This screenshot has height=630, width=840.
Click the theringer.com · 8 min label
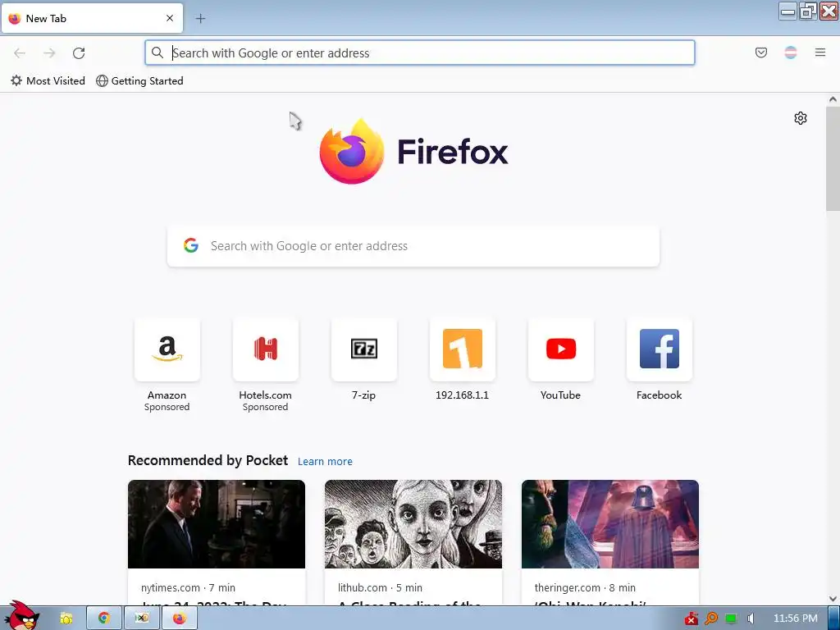(x=585, y=587)
